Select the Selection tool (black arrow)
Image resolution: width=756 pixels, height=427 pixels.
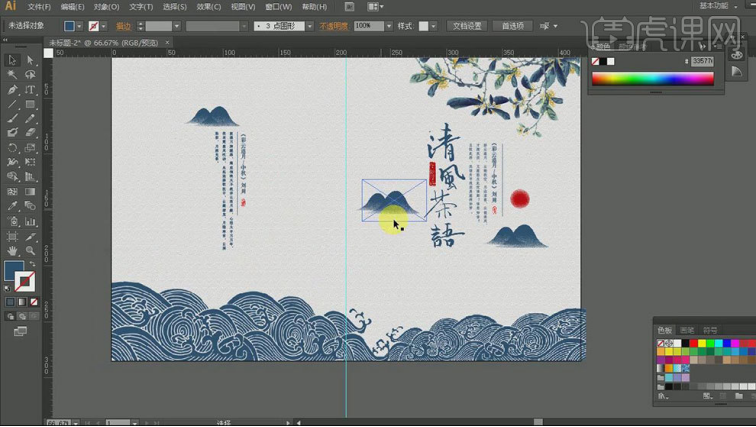pyautogui.click(x=13, y=61)
